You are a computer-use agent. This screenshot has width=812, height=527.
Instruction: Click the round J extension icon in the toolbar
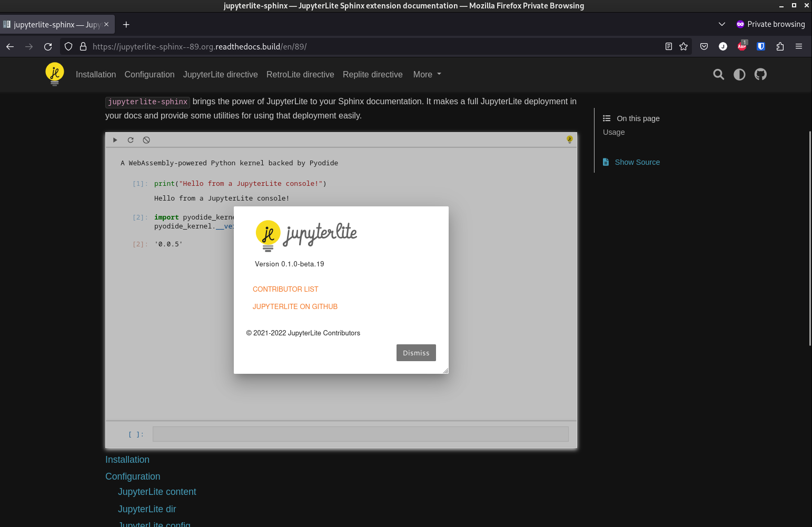click(723, 46)
